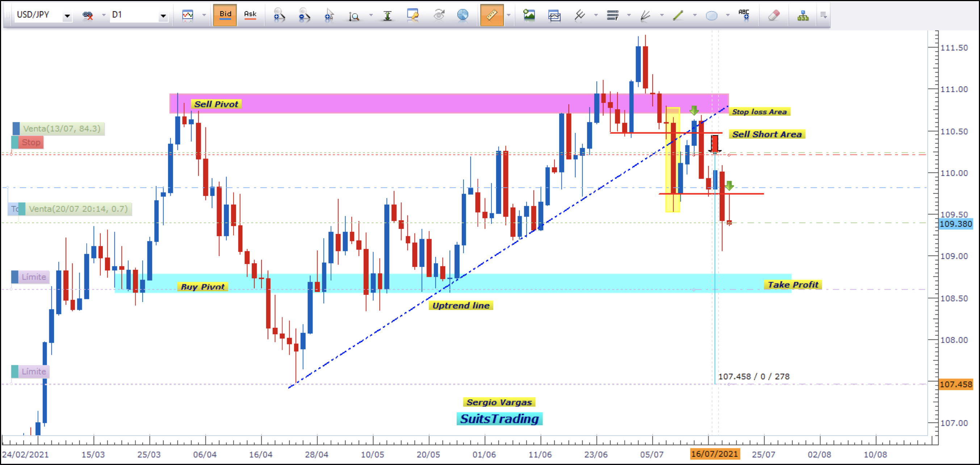The image size is (980, 465).
Task: Select the add text label ABC tool
Action: pyautogui.click(x=744, y=15)
